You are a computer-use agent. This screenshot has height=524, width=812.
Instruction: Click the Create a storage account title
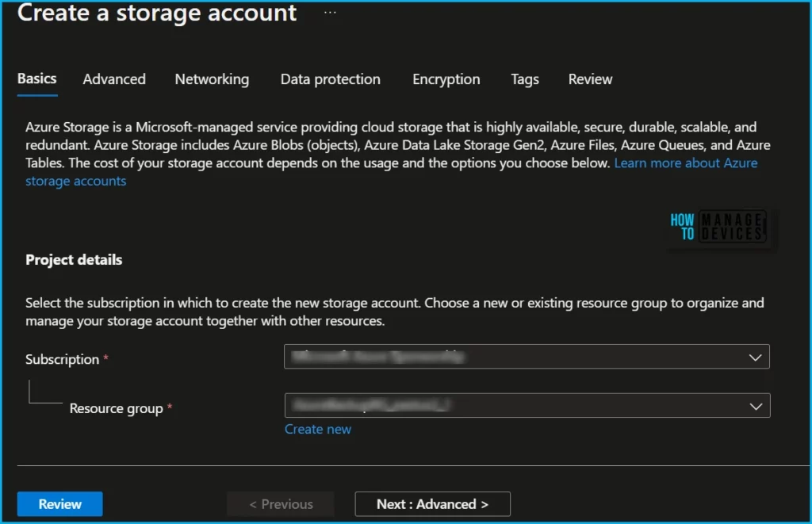pos(157,13)
